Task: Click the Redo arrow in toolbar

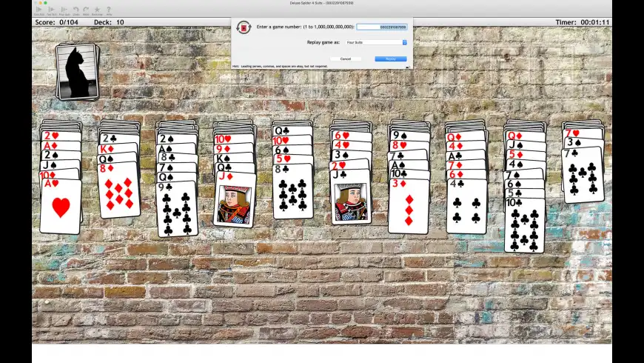Action: coord(86,10)
